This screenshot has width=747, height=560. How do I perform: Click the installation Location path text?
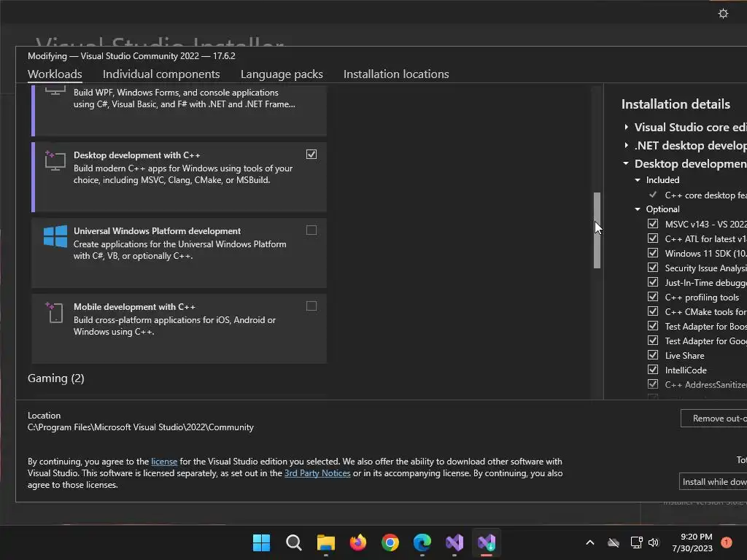(141, 427)
